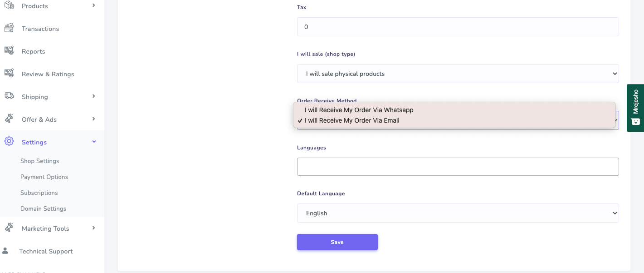Collapse the Settings submenu chevron
This screenshot has width=644, height=273.
click(94, 142)
